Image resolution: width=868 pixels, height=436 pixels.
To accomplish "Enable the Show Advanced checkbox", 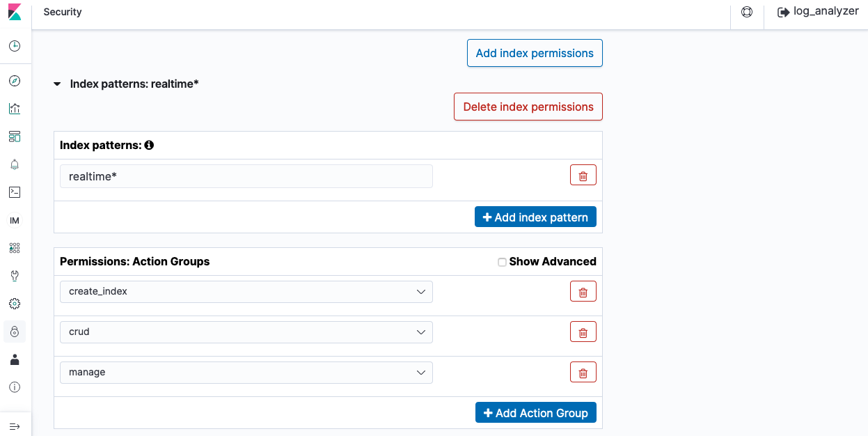I will pos(502,262).
